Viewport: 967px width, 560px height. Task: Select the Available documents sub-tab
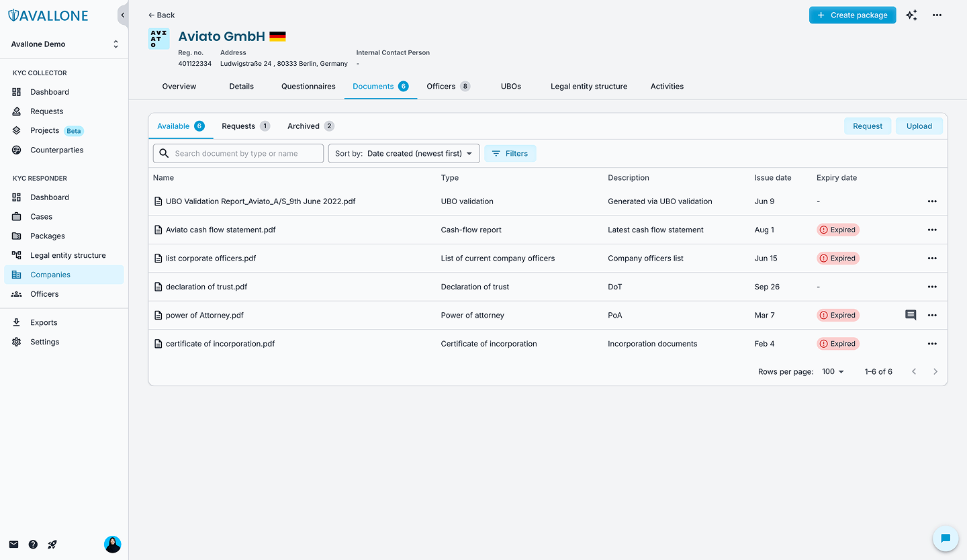[x=181, y=126]
